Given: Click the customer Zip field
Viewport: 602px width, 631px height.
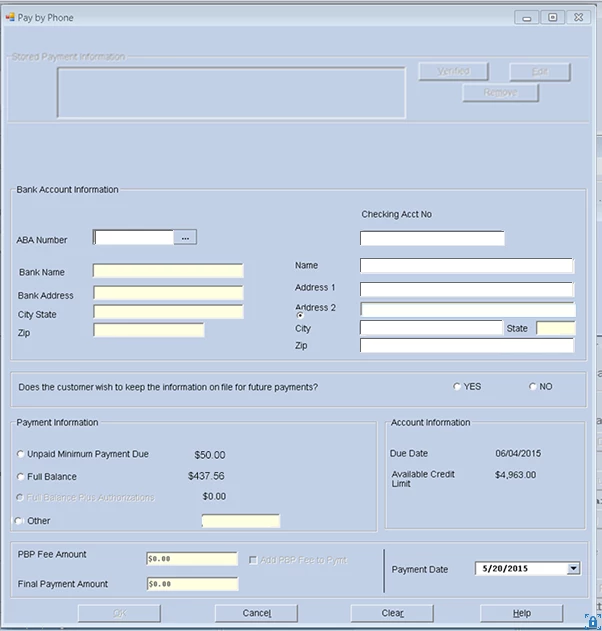Looking at the screenshot, I should click(467, 345).
